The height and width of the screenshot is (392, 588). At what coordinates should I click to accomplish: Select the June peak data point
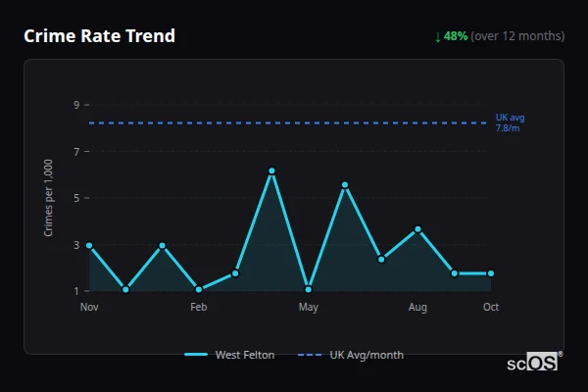coord(345,185)
